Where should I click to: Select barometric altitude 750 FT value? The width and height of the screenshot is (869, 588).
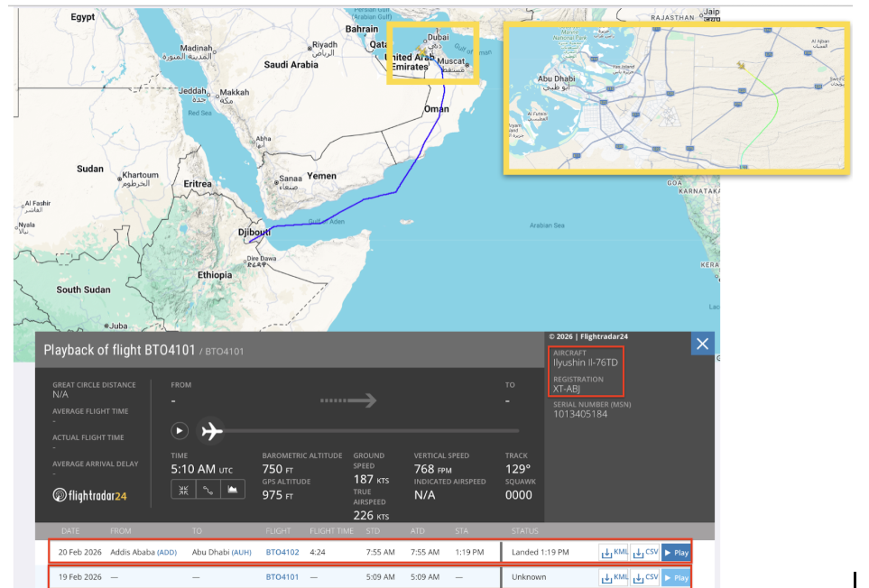278,470
